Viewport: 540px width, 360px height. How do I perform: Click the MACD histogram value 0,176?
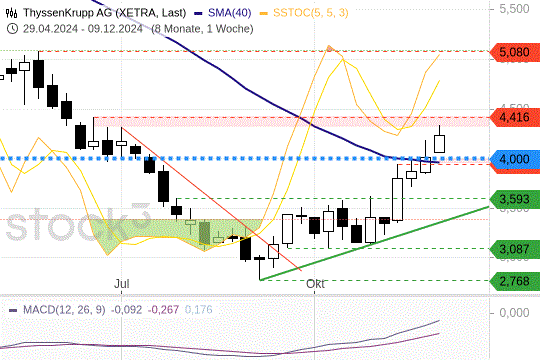[x=198, y=310]
